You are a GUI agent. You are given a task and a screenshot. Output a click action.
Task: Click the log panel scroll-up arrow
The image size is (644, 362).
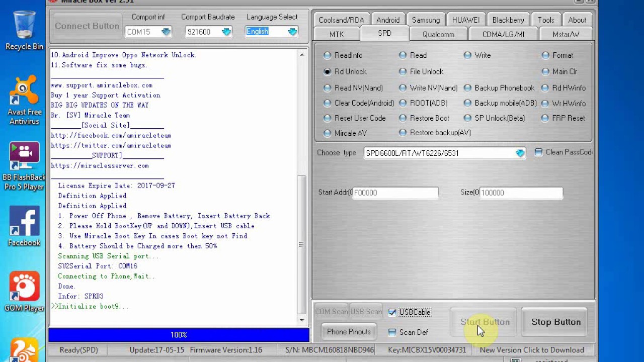click(302, 55)
